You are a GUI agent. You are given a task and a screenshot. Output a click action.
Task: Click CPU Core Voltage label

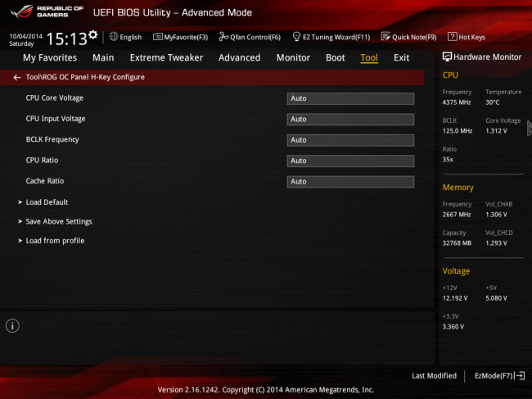pyautogui.click(x=55, y=97)
